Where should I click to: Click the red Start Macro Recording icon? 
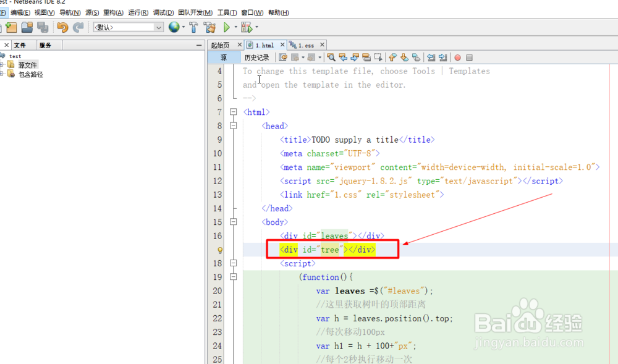tap(457, 57)
